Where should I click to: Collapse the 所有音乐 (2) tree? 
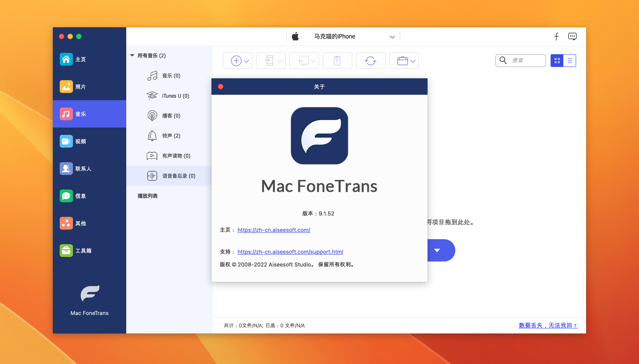pos(132,55)
